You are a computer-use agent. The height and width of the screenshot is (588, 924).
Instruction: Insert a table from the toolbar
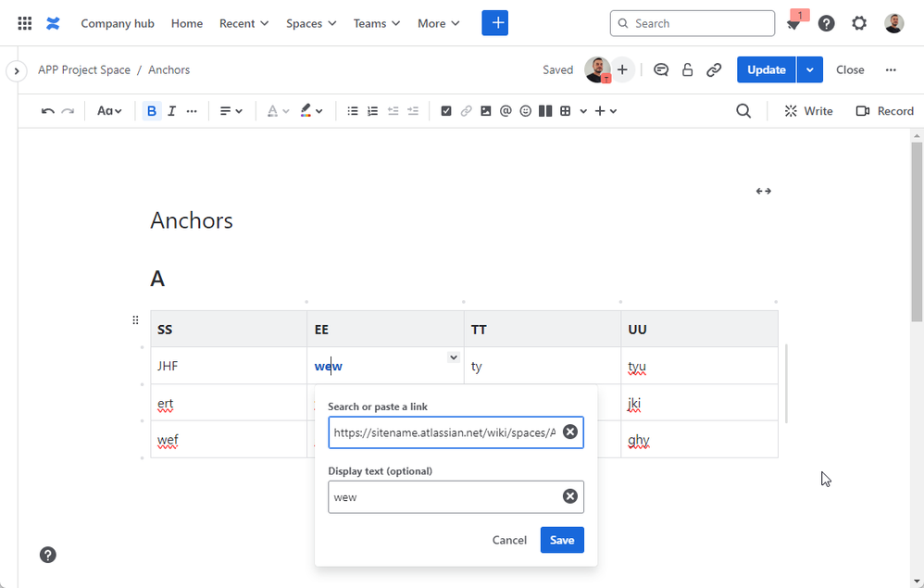pyautogui.click(x=565, y=111)
